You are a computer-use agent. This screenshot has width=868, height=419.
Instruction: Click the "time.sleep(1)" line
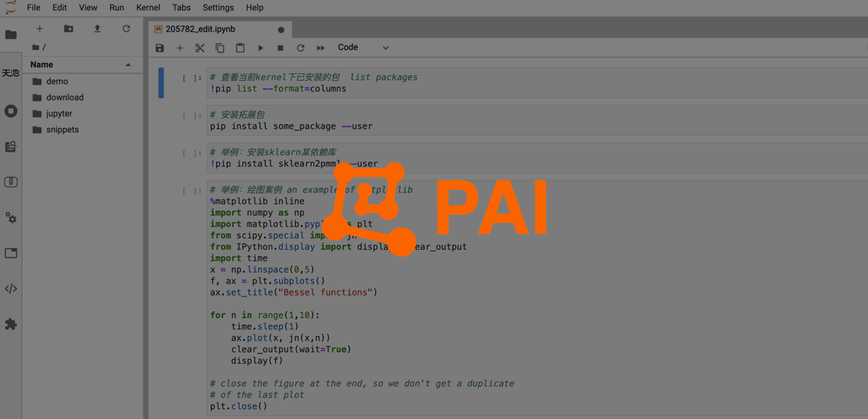pos(265,326)
